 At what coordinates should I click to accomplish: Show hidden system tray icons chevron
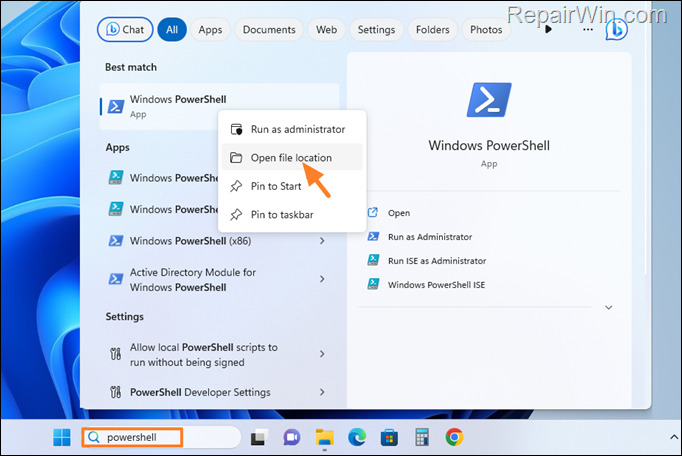[x=674, y=437]
